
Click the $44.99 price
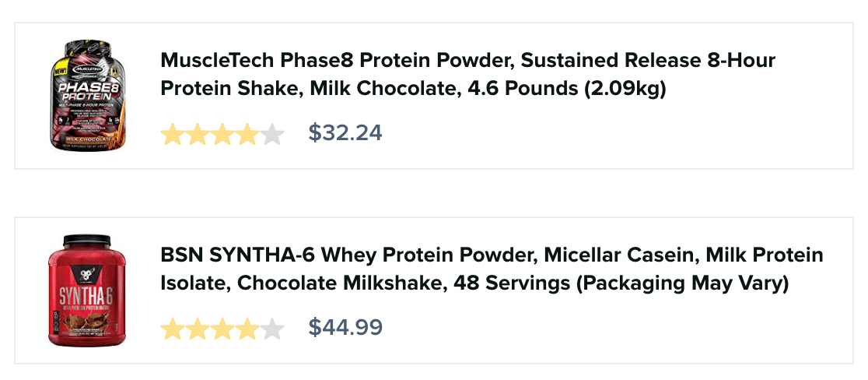click(345, 328)
